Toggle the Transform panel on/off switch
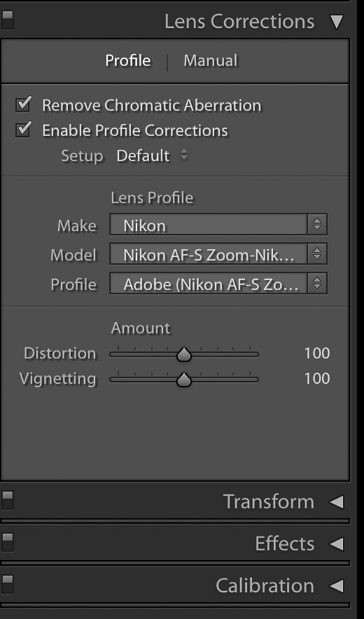This screenshot has height=619, width=364. click(x=7, y=500)
